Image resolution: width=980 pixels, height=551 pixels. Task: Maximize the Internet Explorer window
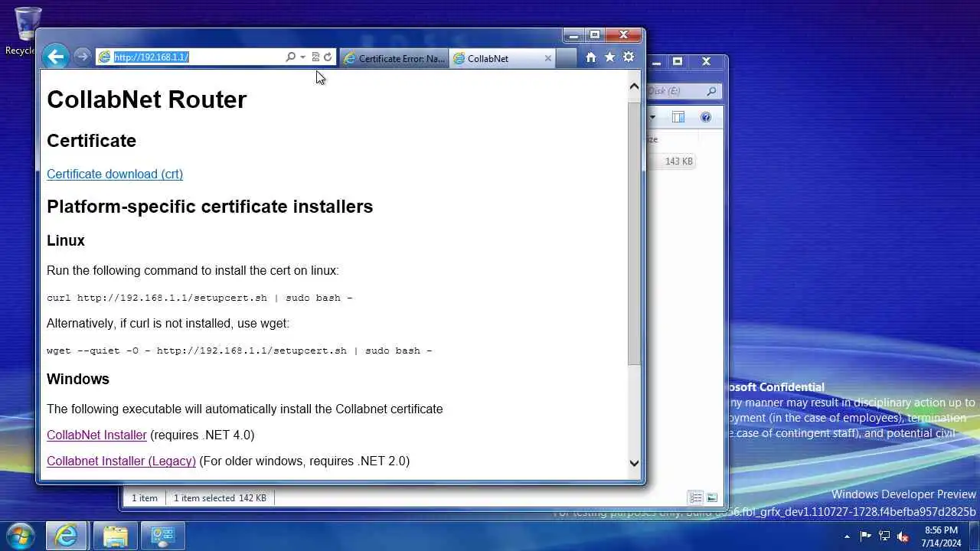point(594,34)
